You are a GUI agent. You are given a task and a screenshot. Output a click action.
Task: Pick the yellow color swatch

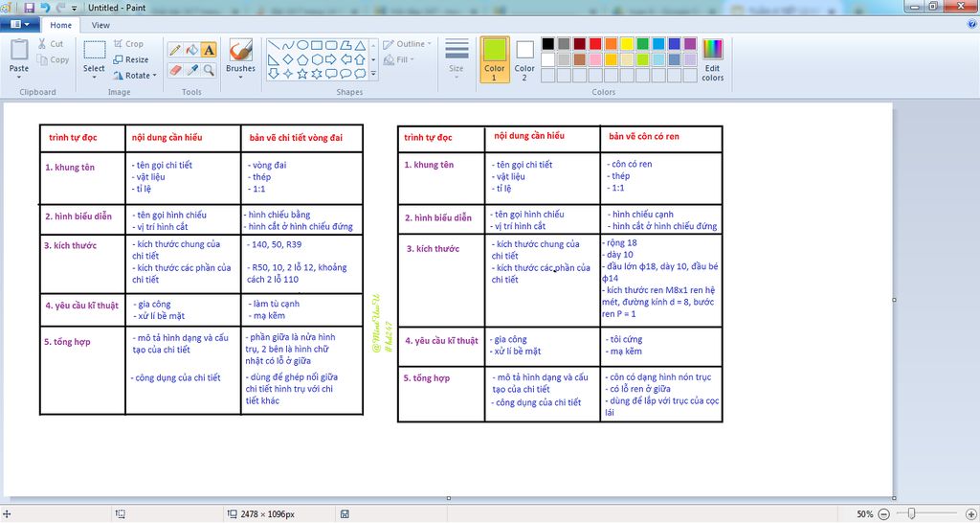pyautogui.click(x=627, y=44)
